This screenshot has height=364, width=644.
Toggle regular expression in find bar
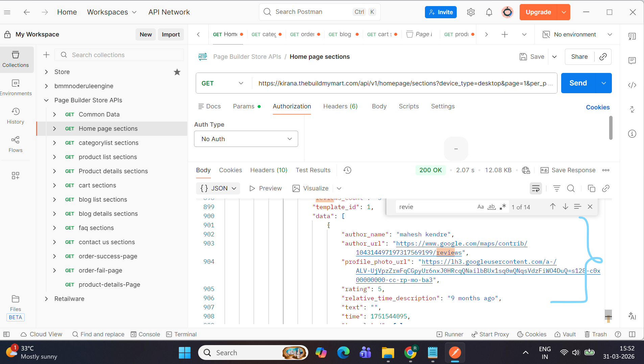[503, 207]
